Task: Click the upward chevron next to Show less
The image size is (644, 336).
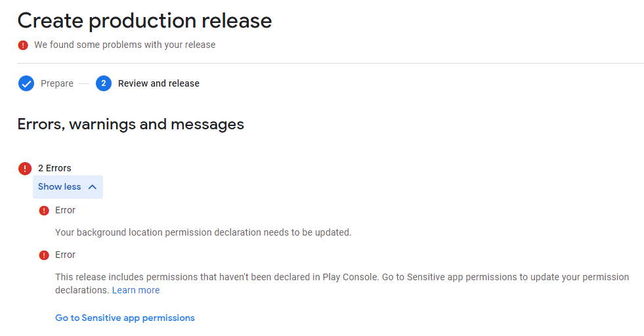Action: click(93, 187)
